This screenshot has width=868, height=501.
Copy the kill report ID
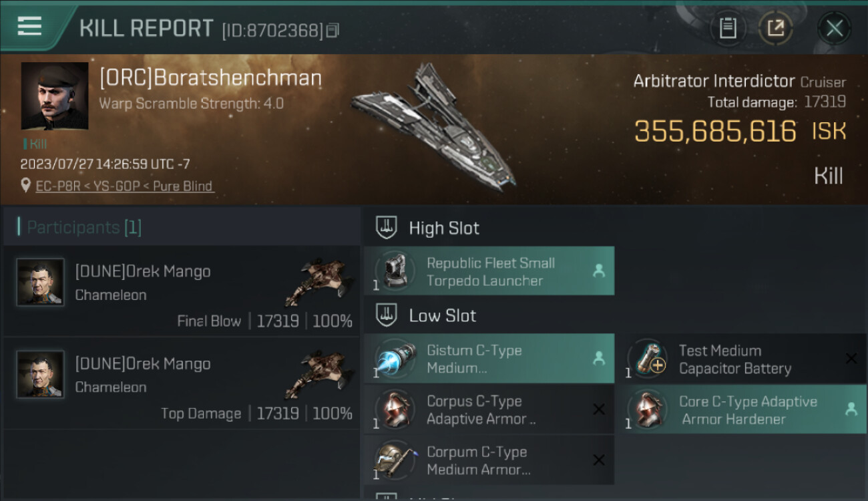[333, 30]
